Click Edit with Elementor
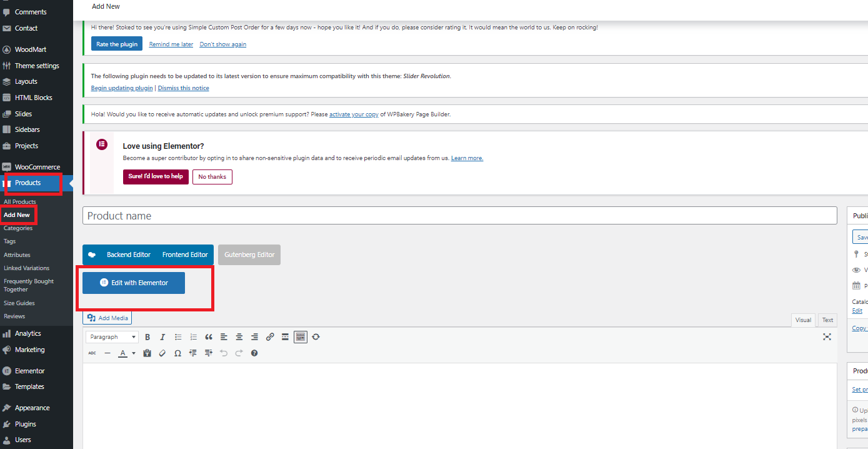 [134, 283]
